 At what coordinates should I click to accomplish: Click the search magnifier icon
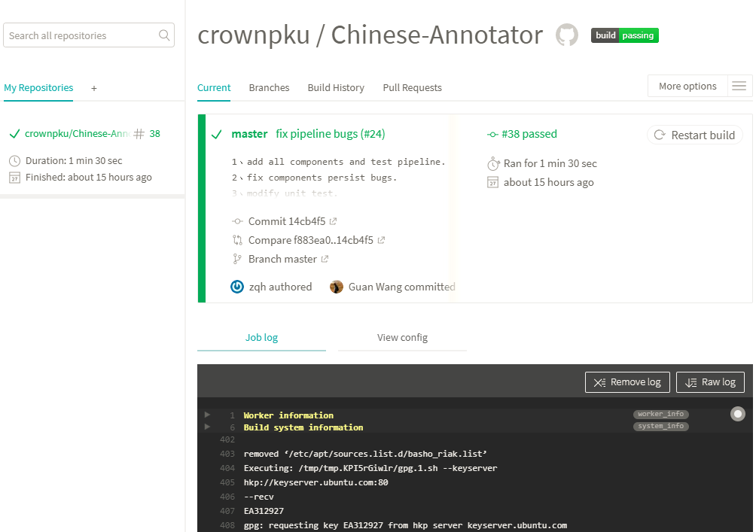[164, 35]
